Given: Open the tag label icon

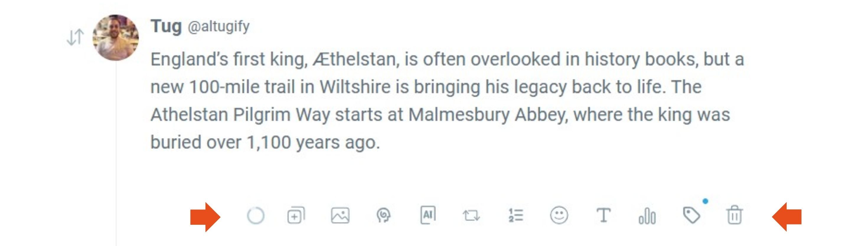Looking at the screenshot, I should [x=691, y=215].
